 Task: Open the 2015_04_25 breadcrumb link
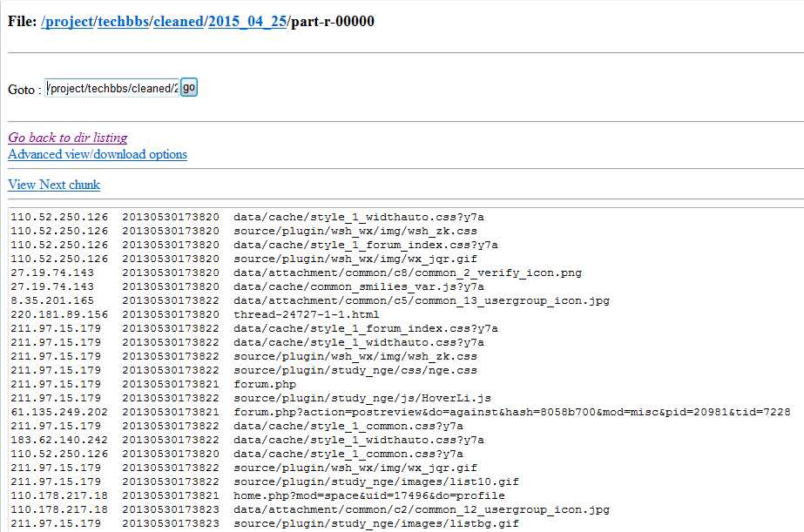point(247,22)
